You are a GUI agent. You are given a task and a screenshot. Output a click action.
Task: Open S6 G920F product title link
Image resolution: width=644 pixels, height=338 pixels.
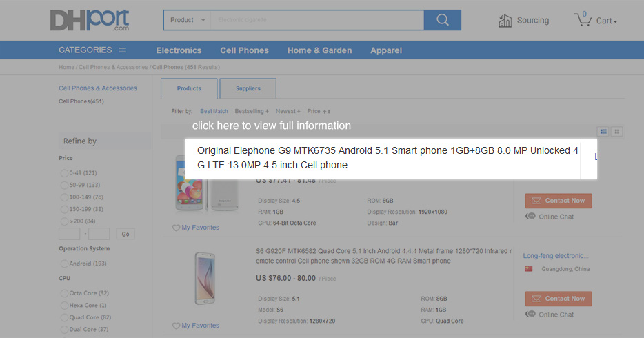click(383, 256)
